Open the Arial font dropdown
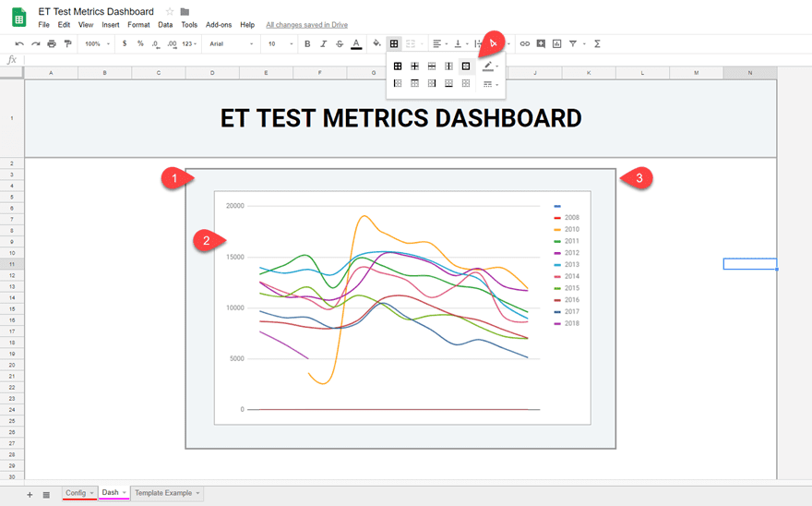Image resolution: width=812 pixels, height=506 pixels. click(231, 44)
